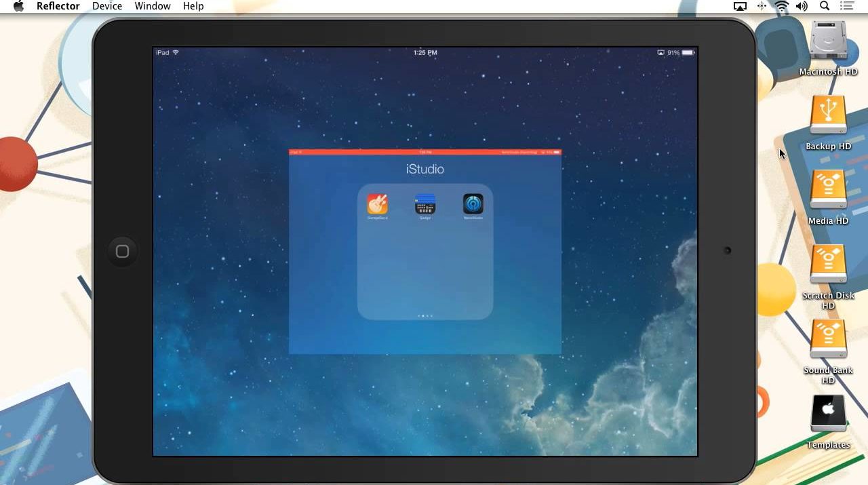Select the Media HD drive icon
Image resolution: width=868 pixels, height=485 pixels.
click(x=828, y=191)
